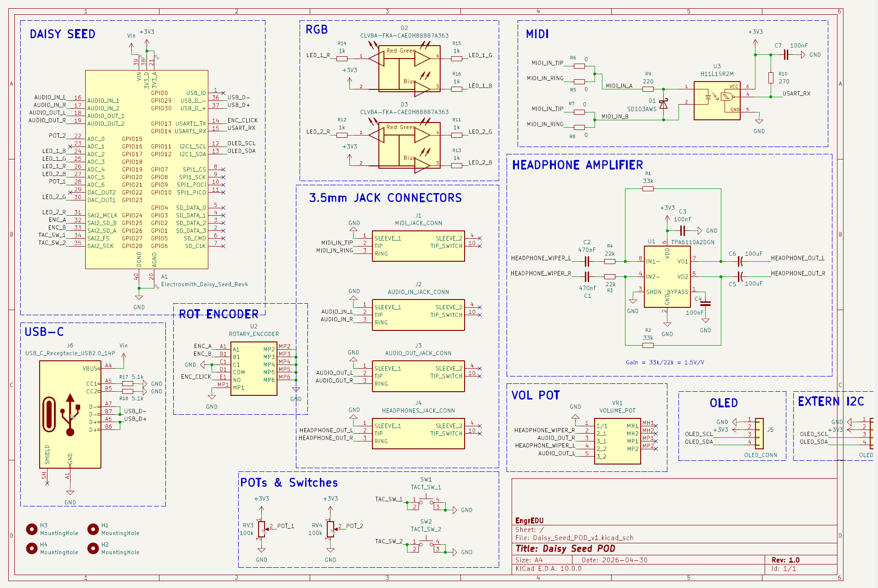The width and height of the screenshot is (878, 588).
Task: Select the J3 audio out jack symbol
Action: (x=418, y=376)
